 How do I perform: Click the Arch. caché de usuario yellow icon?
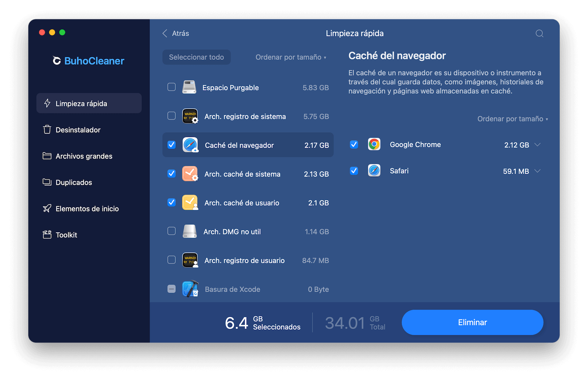click(x=190, y=203)
